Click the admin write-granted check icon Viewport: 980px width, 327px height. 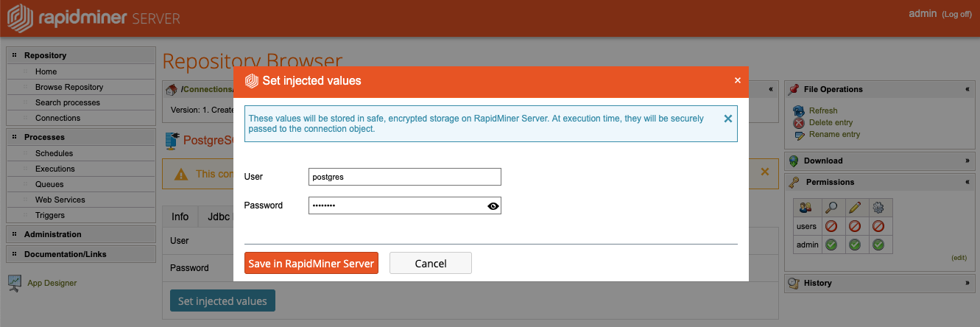pos(855,245)
